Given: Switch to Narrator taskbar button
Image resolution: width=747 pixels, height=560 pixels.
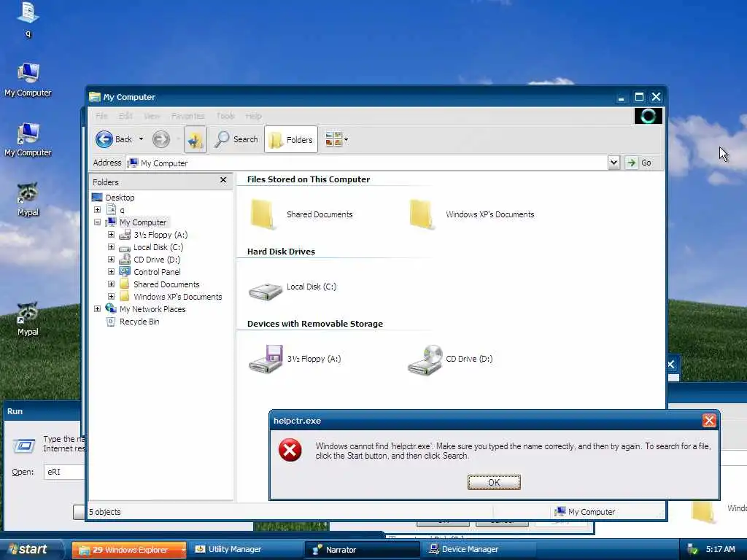Looking at the screenshot, I should coord(362,550).
